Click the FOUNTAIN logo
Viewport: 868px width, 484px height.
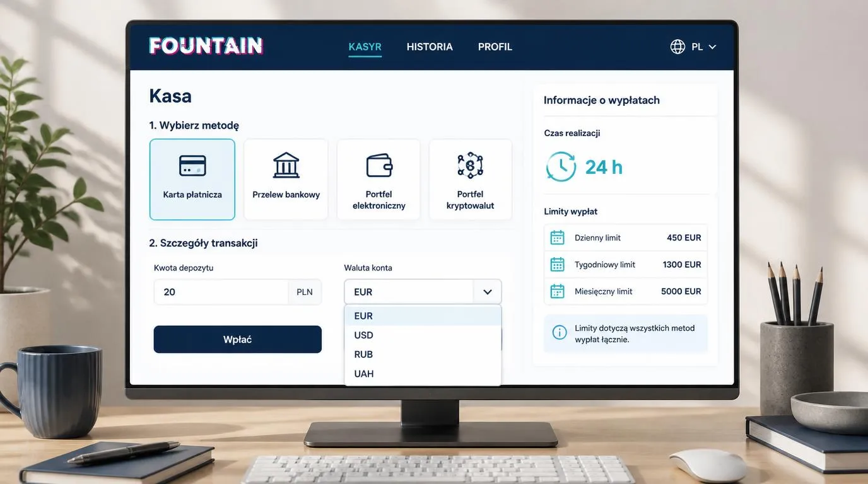click(206, 46)
